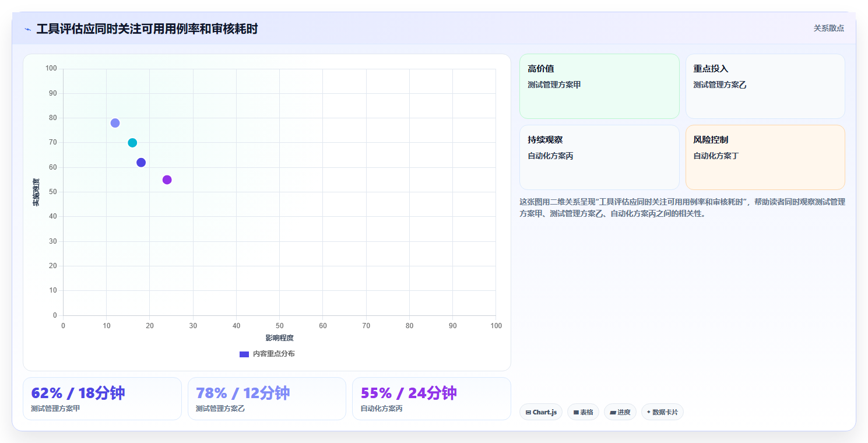Select the indigo scatter point at 62

(141, 163)
